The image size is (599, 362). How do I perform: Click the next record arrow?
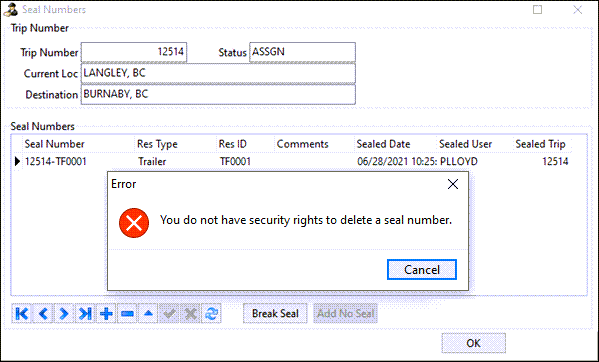(x=64, y=314)
